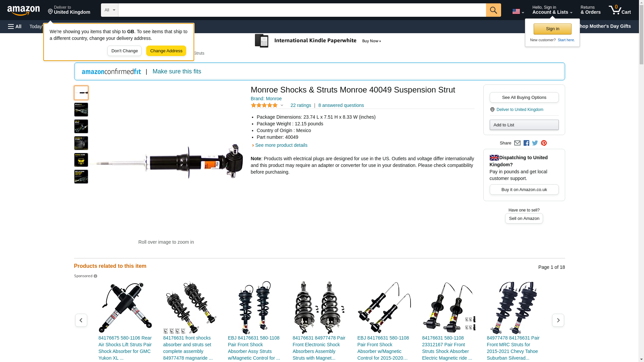Viewport: 644px width, 362px height.
Task: Expand star rating breakdown chevron
Action: 282,106
